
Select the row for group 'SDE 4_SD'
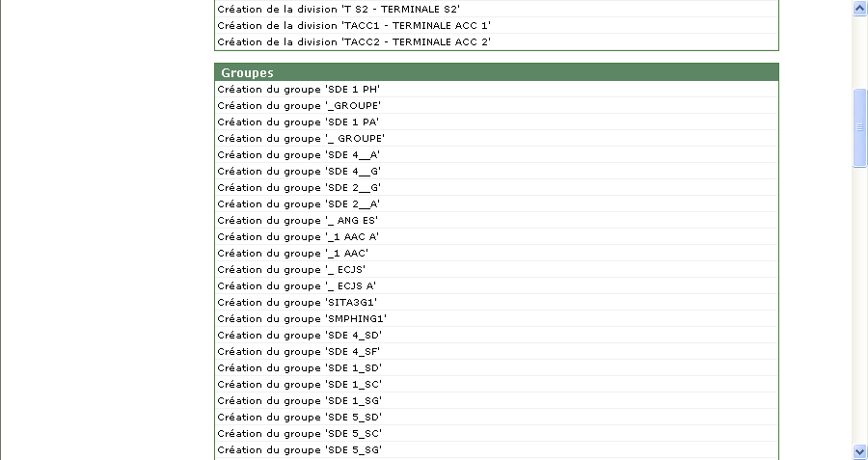click(497, 336)
